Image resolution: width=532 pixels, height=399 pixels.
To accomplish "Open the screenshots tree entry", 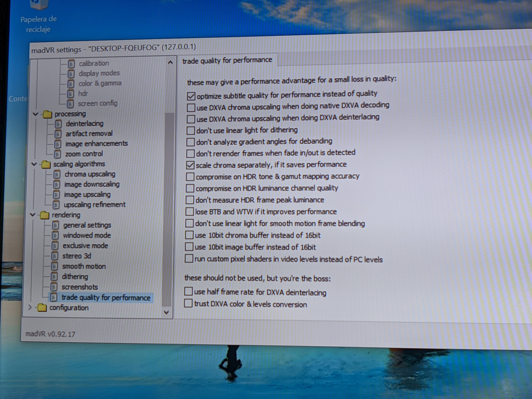I will coord(80,287).
